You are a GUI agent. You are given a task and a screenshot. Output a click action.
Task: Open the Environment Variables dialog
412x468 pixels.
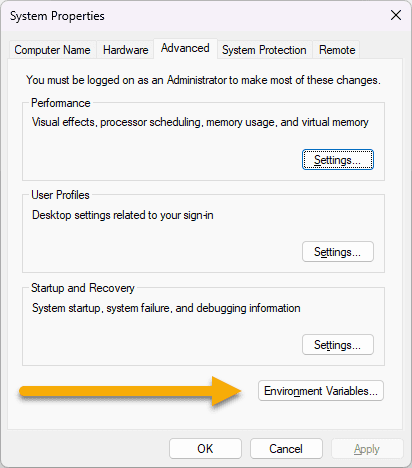(321, 391)
